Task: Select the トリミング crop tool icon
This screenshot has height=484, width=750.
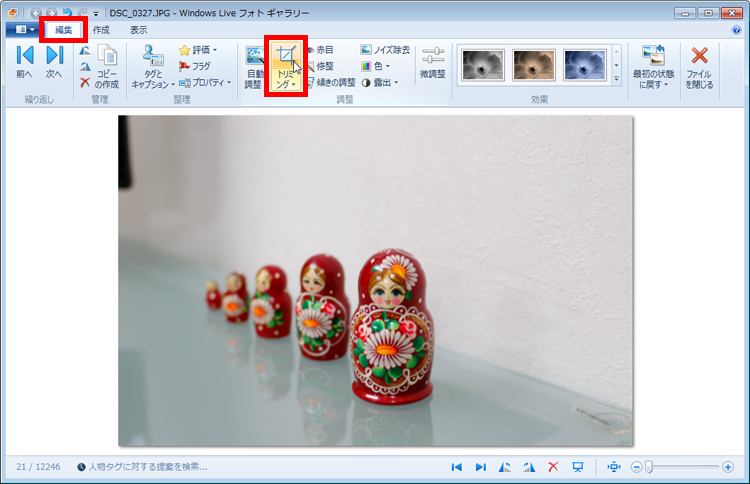Action: point(286,55)
